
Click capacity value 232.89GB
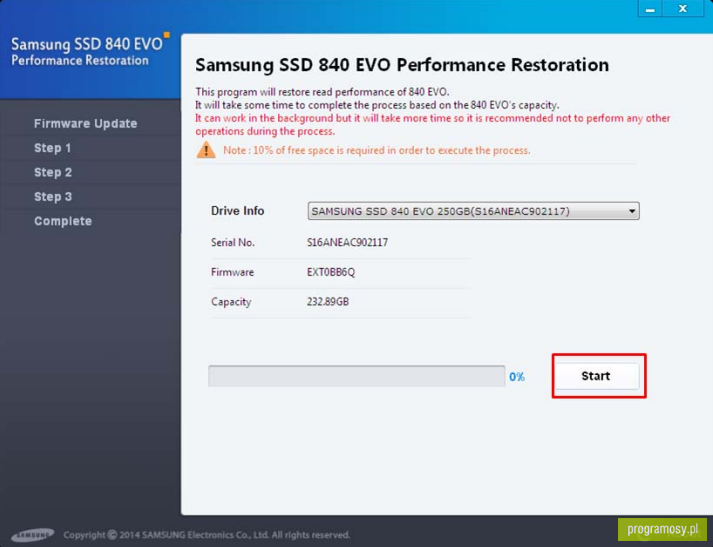(328, 302)
